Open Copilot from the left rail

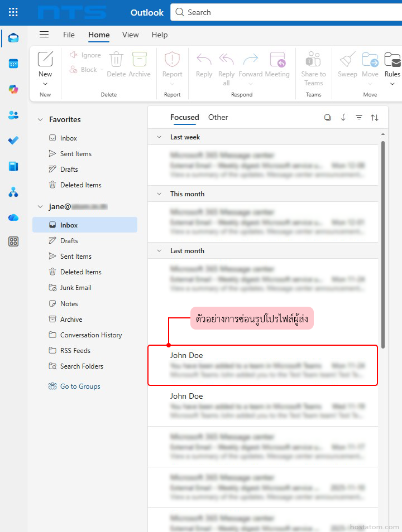point(13,89)
